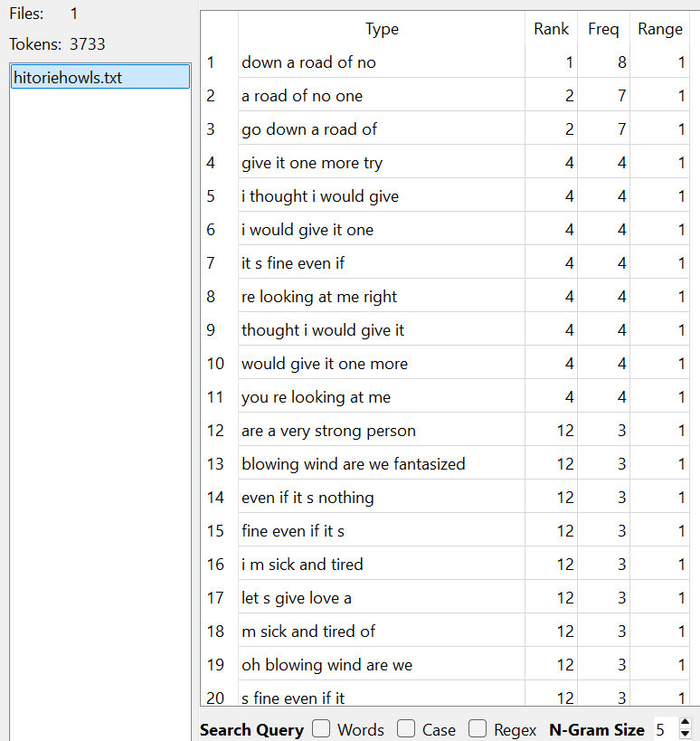Screen dimensions: 700x741
Task: Sort results by Range column header
Action: click(x=660, y=29)
